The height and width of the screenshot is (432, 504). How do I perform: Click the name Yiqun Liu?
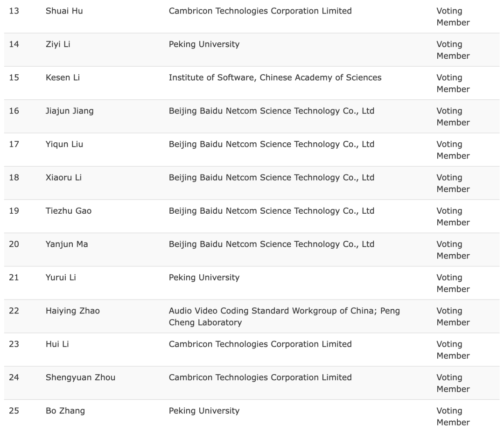(x=64, y=144)
